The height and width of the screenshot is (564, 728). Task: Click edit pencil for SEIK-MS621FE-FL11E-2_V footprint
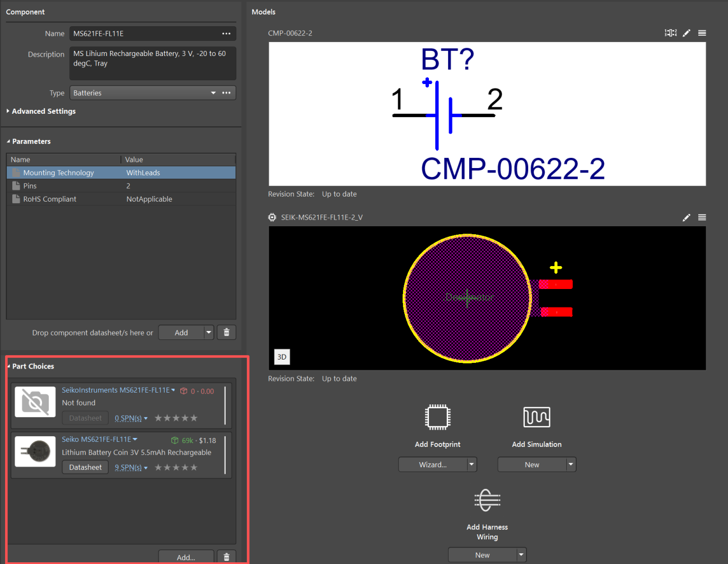(687, 217)
